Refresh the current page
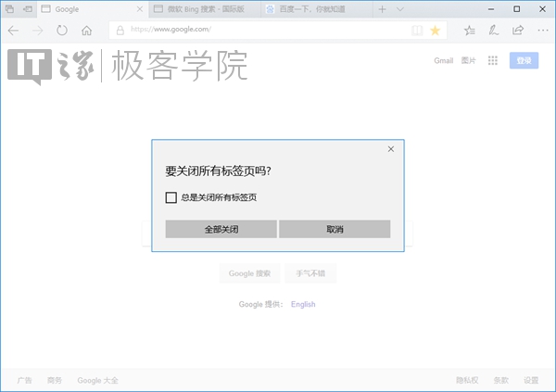Viewport: 556px width, 392px height. tap(62, 31)
